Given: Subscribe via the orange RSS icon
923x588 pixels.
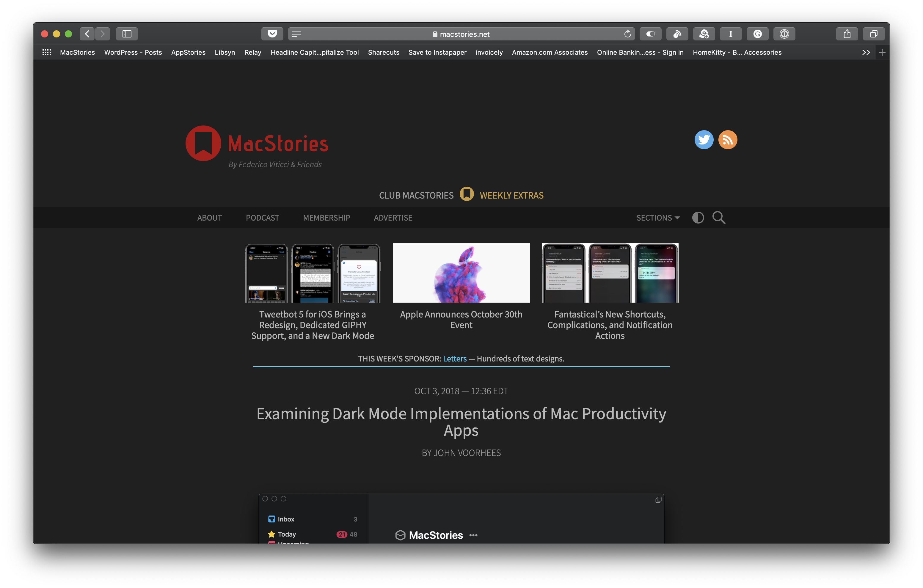Looking at the screenshot, I should (728, 140).
